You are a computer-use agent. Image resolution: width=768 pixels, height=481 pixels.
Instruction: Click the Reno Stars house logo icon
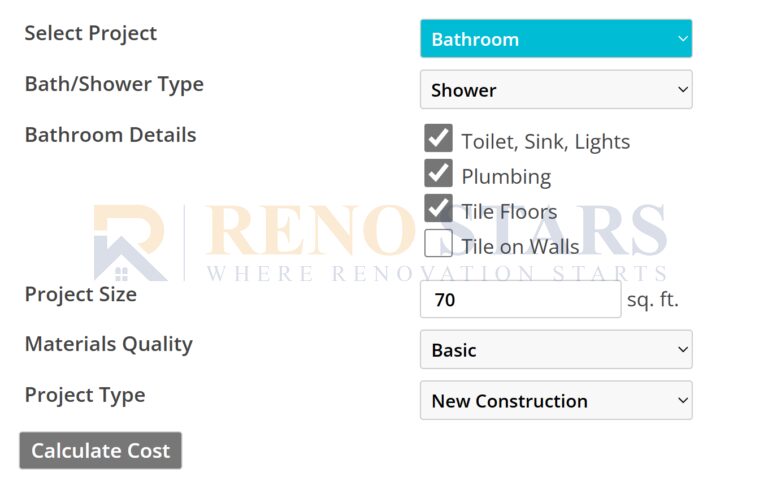(x=130, y=243)
